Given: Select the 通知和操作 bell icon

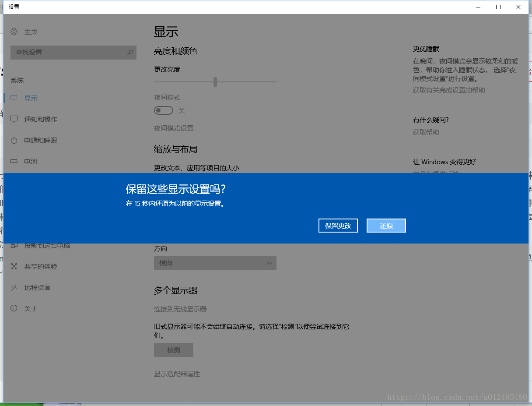Looking at the screenshot, I should [x=14, y=119].
